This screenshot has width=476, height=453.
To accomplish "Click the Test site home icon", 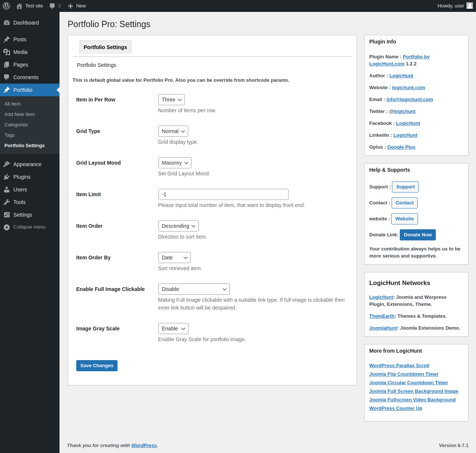I will point(19,6).
